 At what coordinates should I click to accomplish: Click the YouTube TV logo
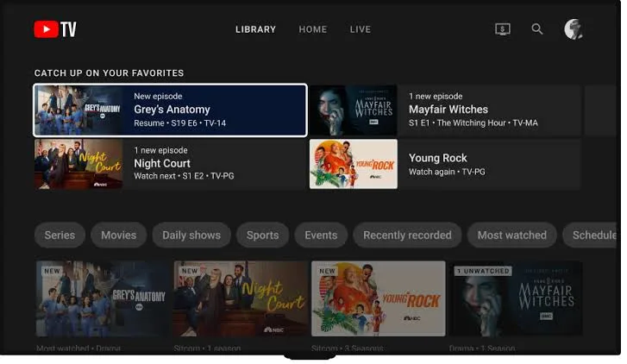tap(55, 29)
